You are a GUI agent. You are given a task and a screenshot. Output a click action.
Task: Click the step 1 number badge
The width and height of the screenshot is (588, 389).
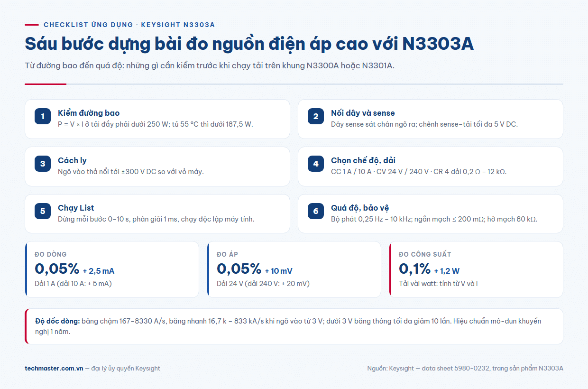click(43, 116)
